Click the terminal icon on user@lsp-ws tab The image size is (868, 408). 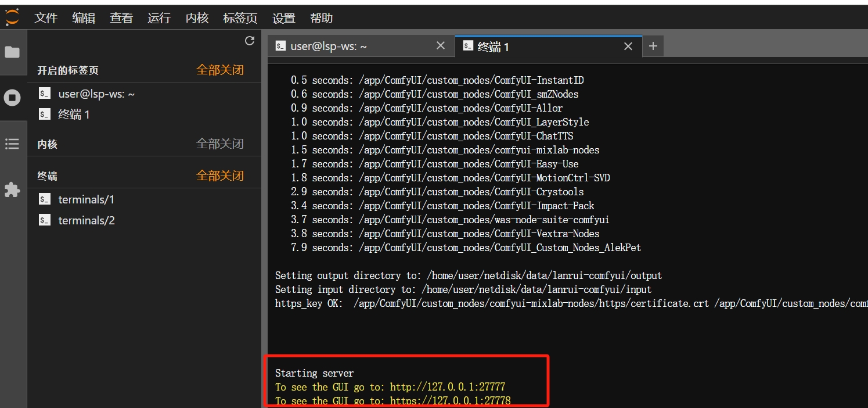(280, 46)
